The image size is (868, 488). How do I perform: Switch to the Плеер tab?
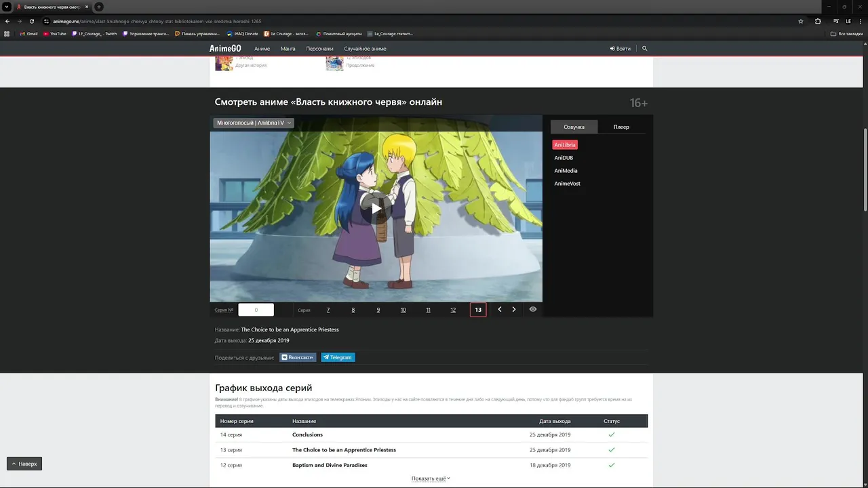tap(621, 127)
